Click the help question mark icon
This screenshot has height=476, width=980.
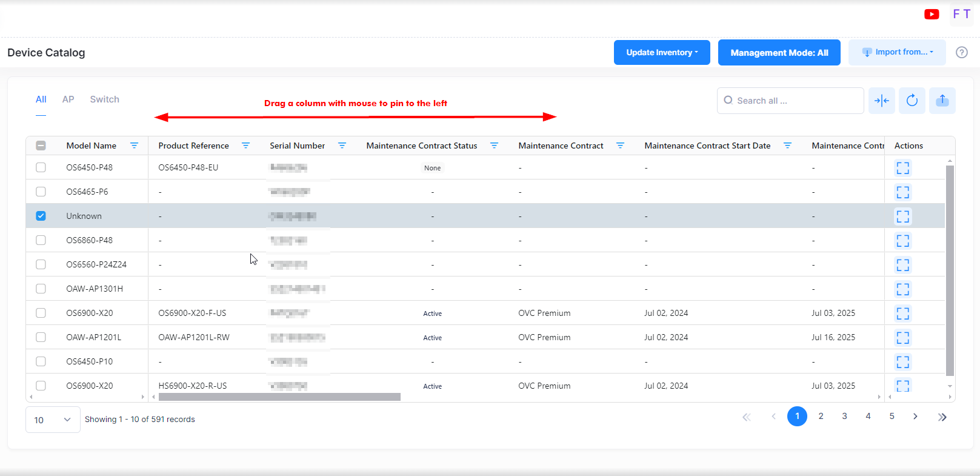click(x=961, y=52)
